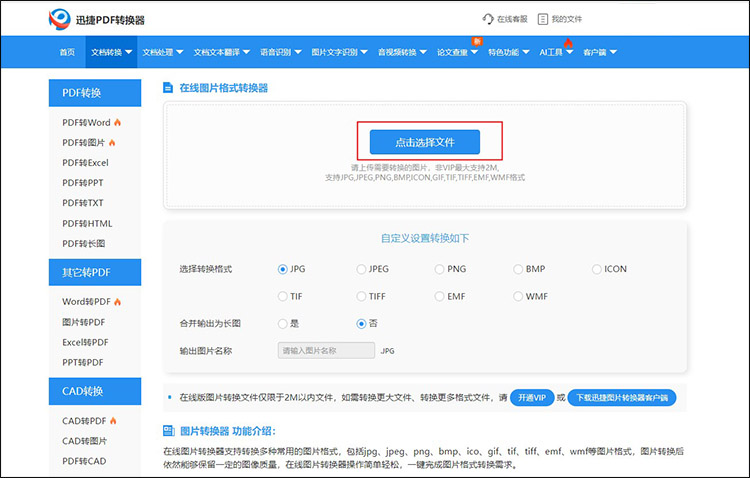Click the flame icon above AI工具

tap(568, 43)
